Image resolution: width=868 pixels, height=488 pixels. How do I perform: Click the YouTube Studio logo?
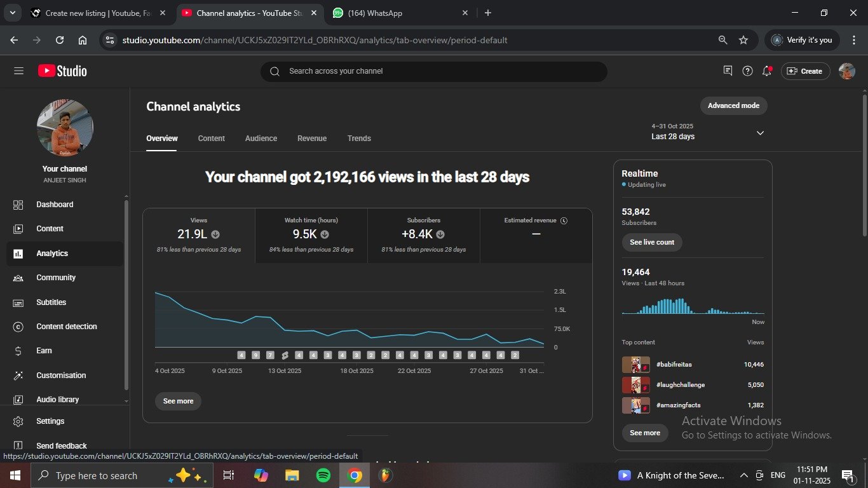62,71
